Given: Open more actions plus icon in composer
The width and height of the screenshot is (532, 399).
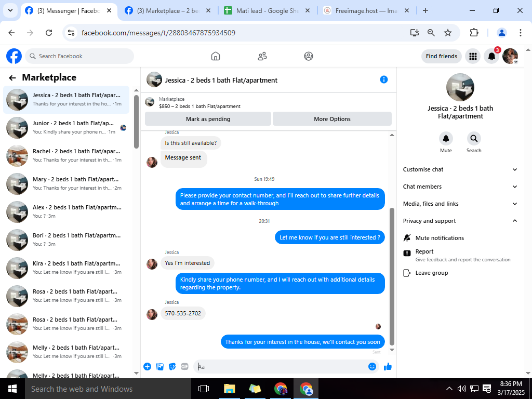Looking at the screenshot, I should (x=147, y=366).
